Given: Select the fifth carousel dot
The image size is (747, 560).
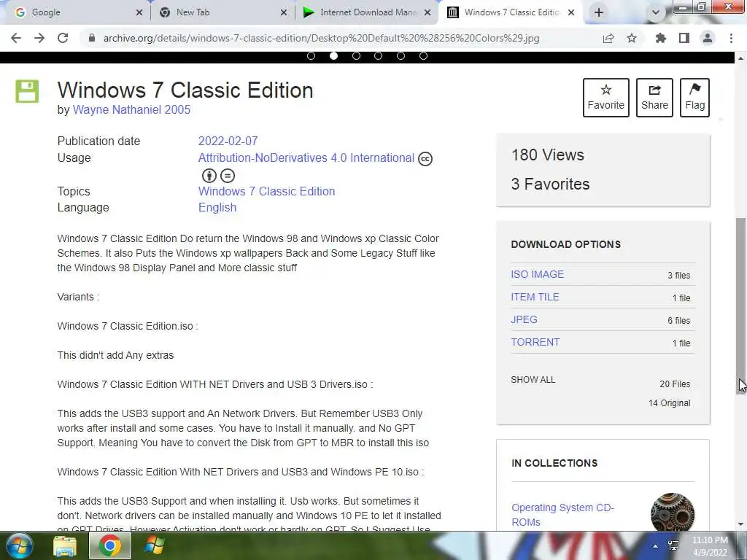Looking at the screenshot, I should tap(400, 55).
